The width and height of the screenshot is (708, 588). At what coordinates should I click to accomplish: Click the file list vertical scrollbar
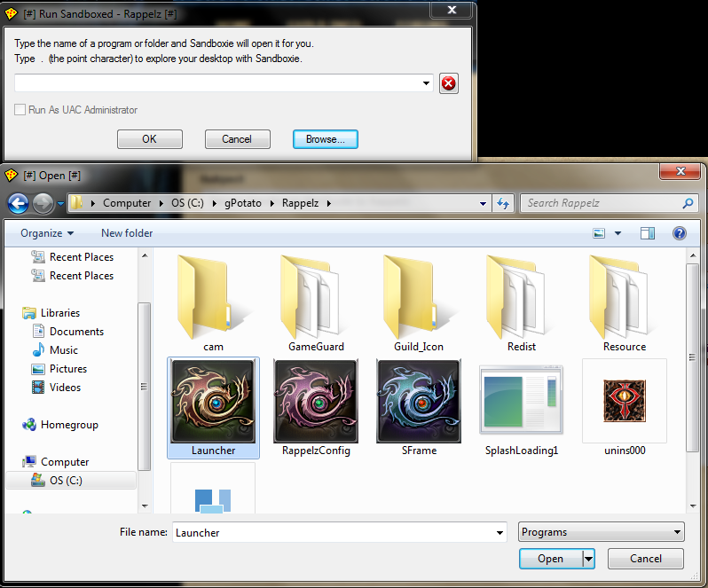[692, 357]
